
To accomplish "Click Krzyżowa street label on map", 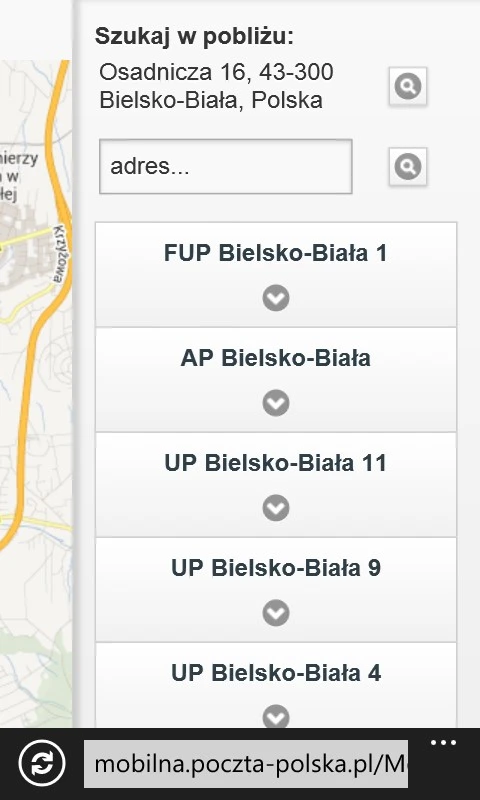I will click(63, 254).
